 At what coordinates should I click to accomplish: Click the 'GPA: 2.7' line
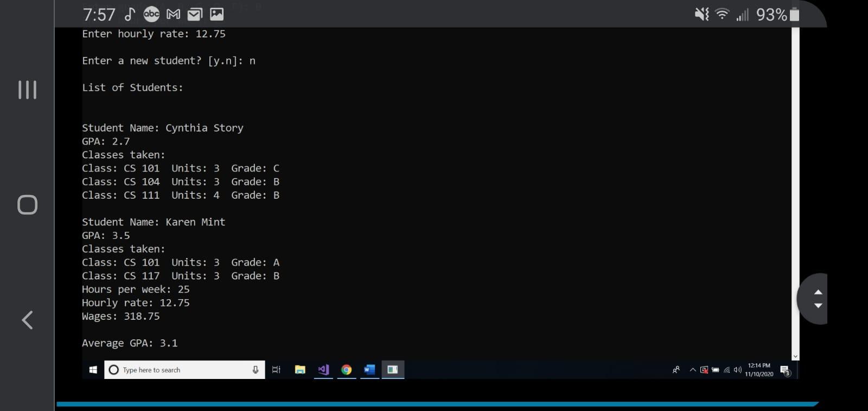click(x=106, y=141)
